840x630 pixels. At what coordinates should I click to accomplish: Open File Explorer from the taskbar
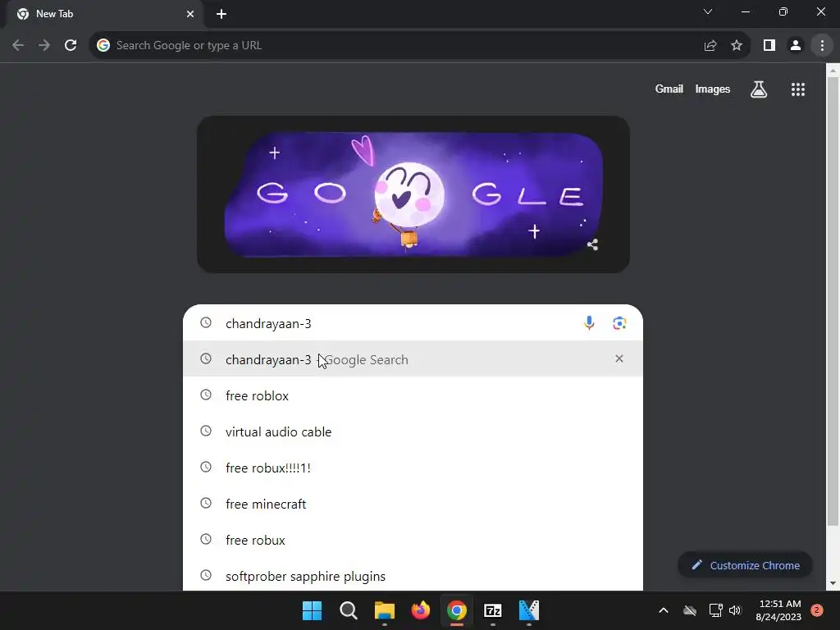point(384,610)
